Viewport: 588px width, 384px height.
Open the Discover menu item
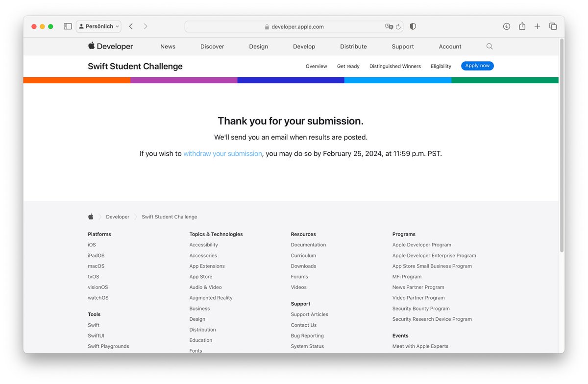pos(212,47)
